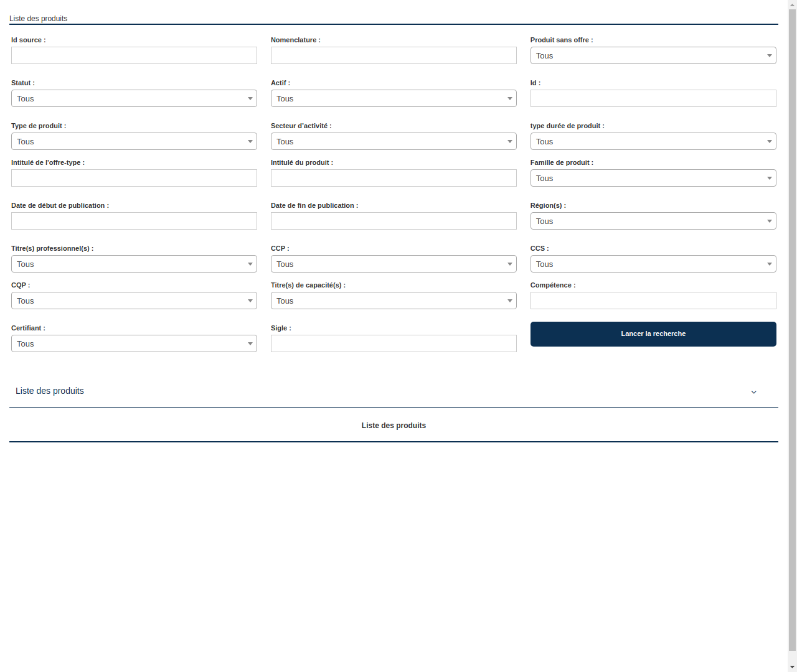
Task: Expand the Titre(s) de capacité(s) dropdown
Action: [394, 301]
